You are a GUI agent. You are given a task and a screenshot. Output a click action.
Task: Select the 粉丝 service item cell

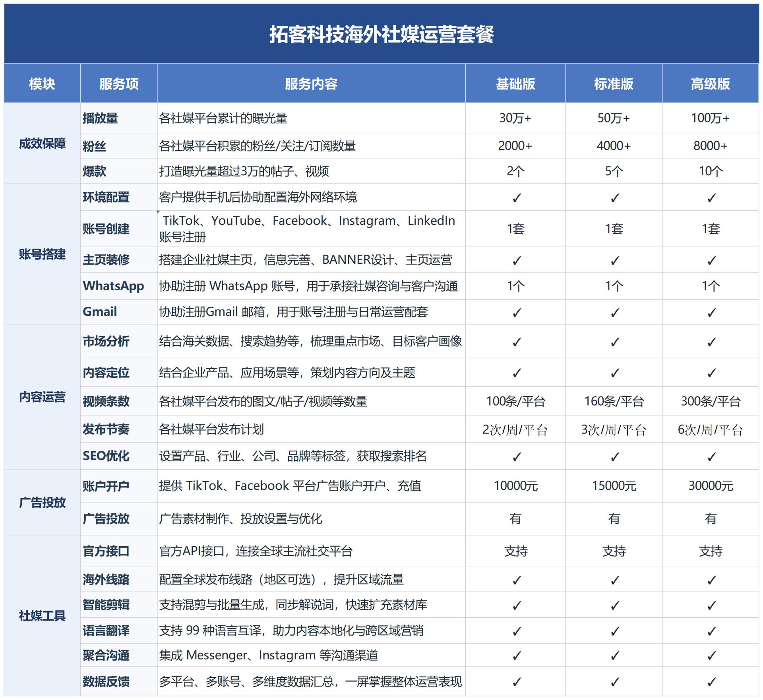pos(119,146)
